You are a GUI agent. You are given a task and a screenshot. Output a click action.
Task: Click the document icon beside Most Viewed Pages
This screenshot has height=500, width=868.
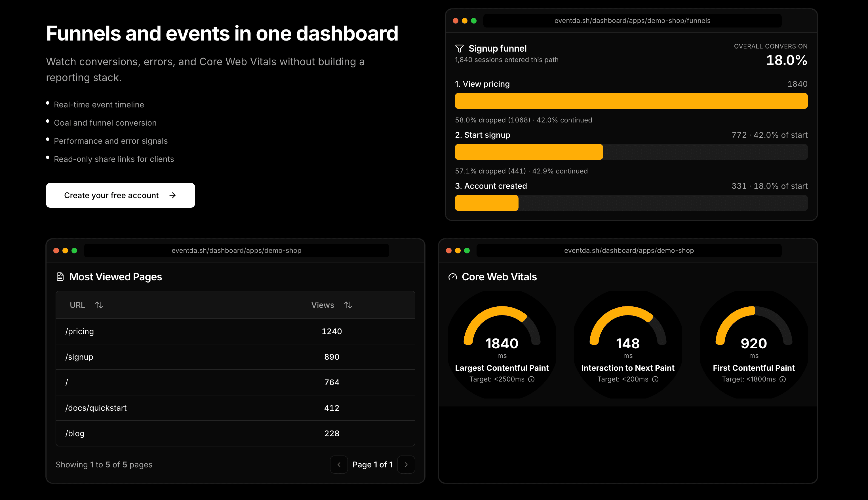point(60,277)
